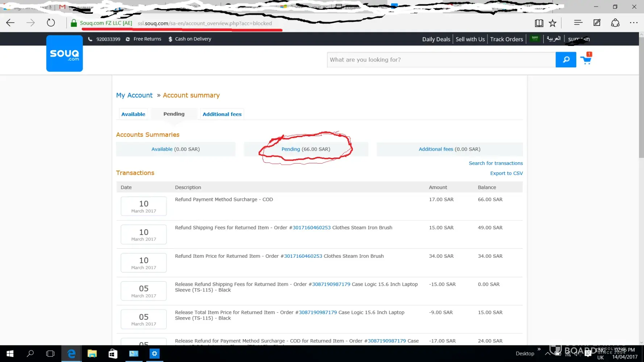The image size is (644, 362).
Task: Open the Windows Start menu
Action: pyautogui.click(x=10, y=354)
